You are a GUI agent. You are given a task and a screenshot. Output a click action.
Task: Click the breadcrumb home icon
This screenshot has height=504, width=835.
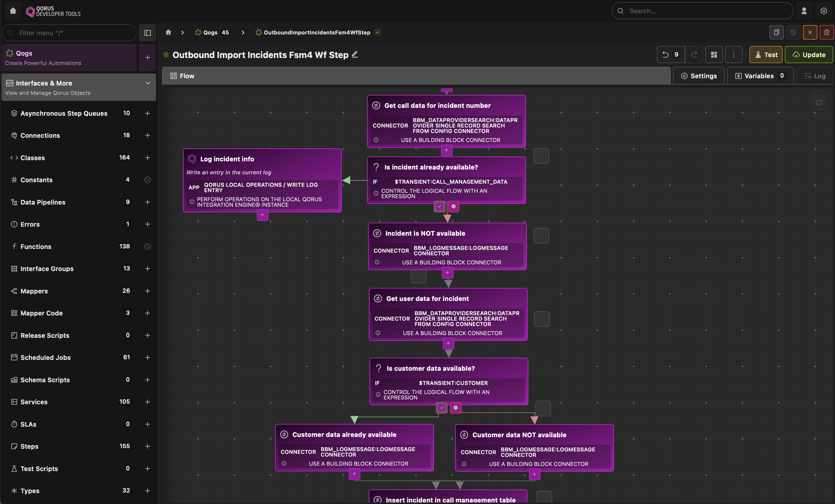168,33
